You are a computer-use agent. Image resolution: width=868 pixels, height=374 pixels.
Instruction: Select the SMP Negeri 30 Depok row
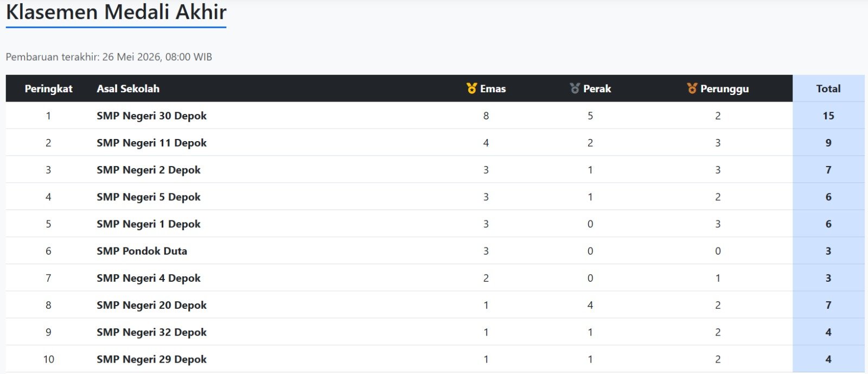(435, 116)
